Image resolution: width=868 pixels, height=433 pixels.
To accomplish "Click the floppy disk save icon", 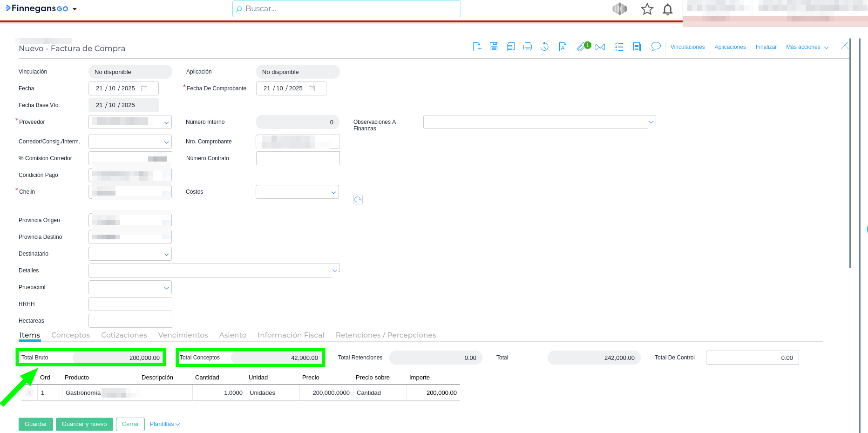I will [x=494, y=47].
